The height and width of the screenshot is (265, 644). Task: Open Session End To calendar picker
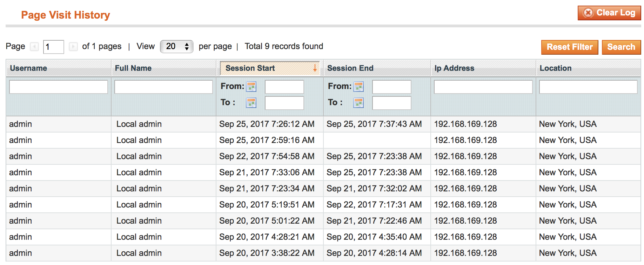358,103
